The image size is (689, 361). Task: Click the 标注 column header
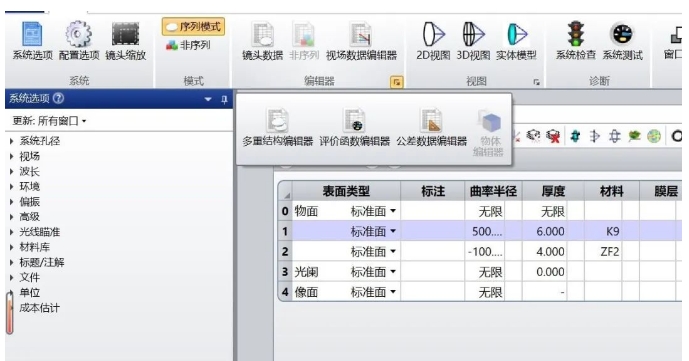click(433, 191)
